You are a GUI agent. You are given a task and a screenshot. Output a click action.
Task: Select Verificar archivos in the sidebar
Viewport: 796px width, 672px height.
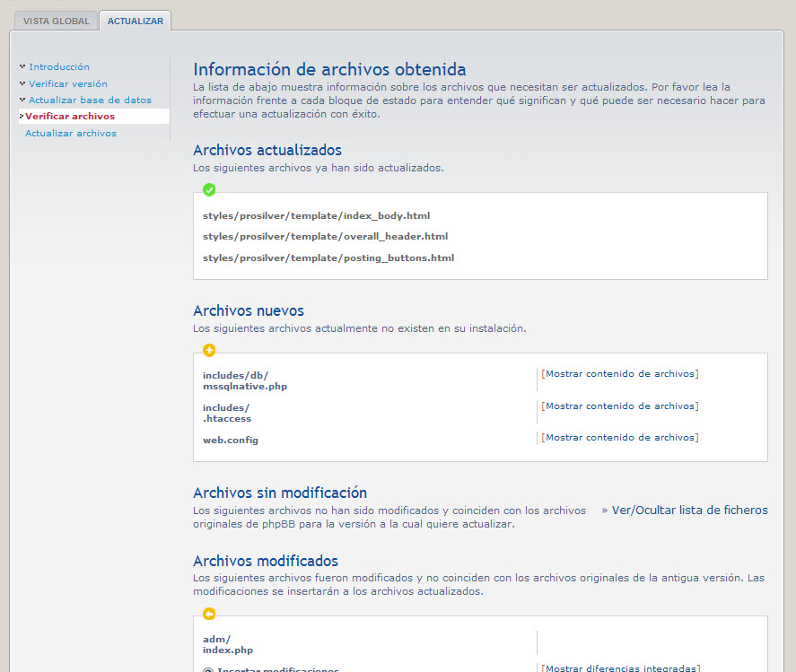(x=69, y=116)
